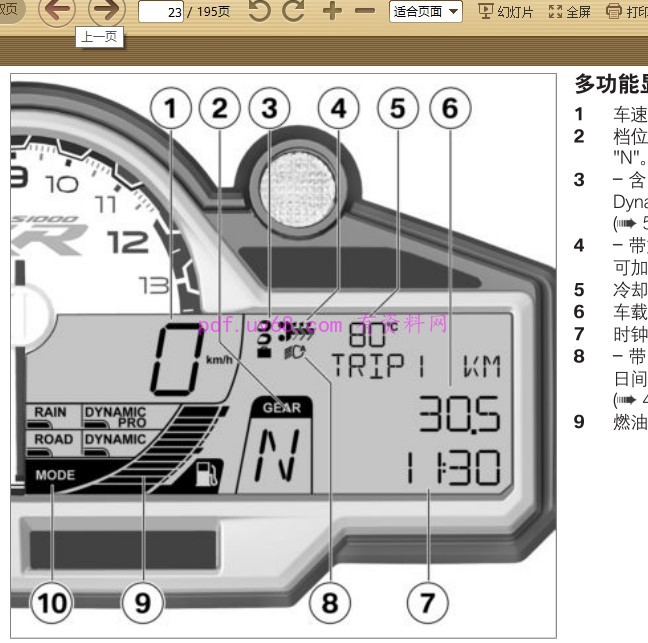Click callout number 7 below clock
This screenshot has width=648, height=643.
coord(427,603)
